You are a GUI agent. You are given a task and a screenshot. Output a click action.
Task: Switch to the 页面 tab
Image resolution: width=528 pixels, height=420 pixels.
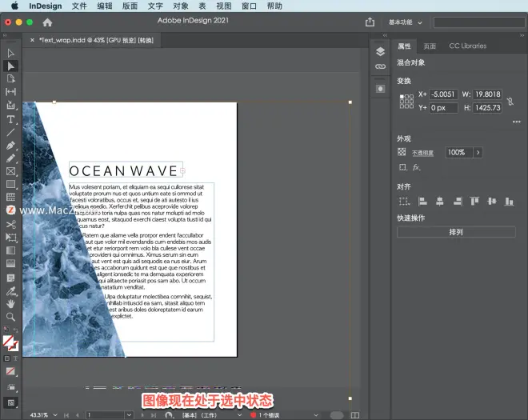coord(430,46)
